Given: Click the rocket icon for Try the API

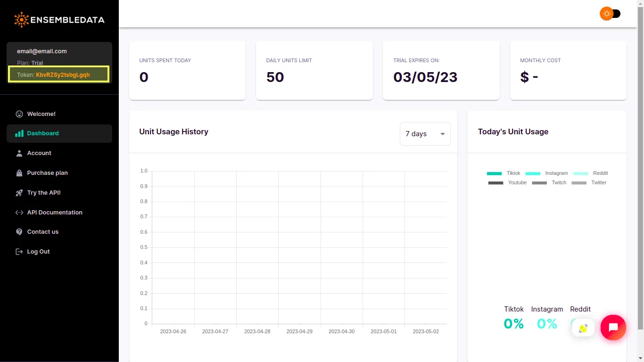Looking at the screenshot, I should 19,193.
